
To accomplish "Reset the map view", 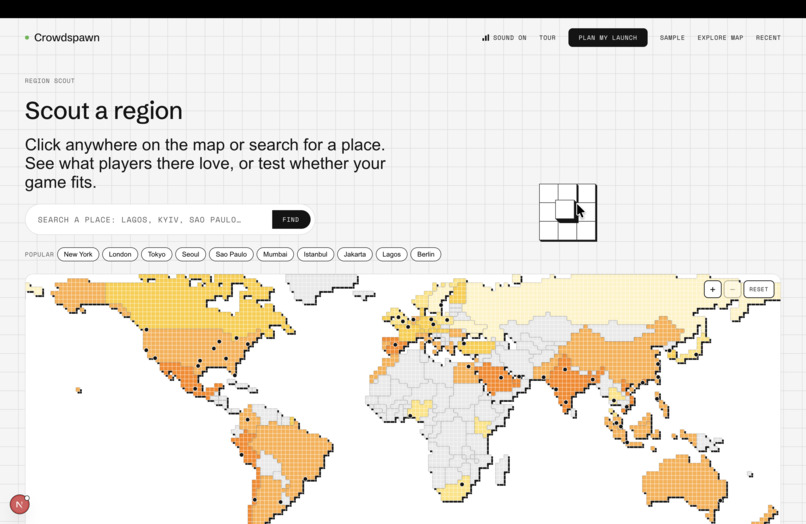I will pyautogui.click(x=759, y=289).
